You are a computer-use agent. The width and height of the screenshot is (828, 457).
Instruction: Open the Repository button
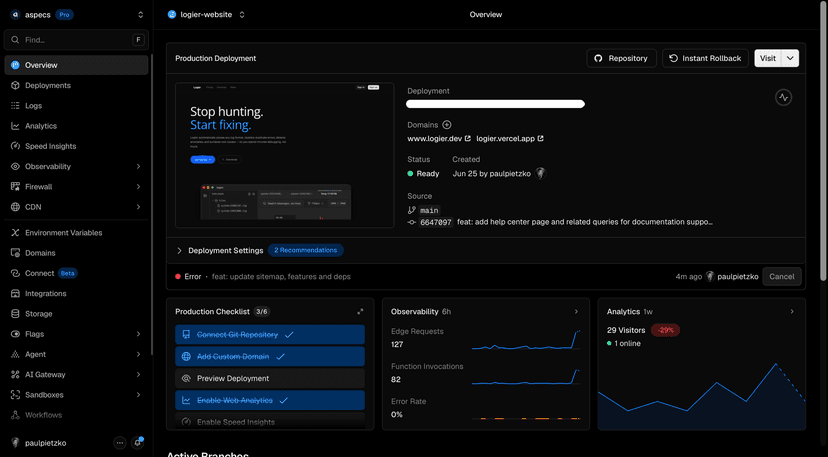point(622,58)
